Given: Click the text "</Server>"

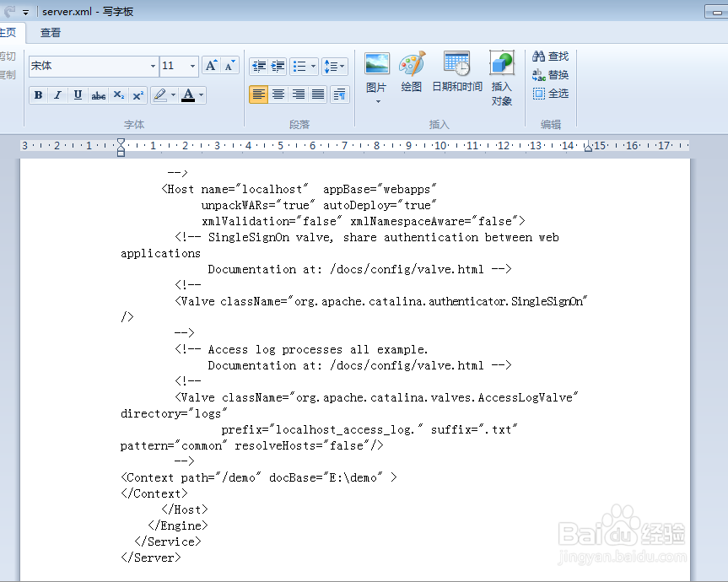Looking at the screenshot, I should 150,558.
